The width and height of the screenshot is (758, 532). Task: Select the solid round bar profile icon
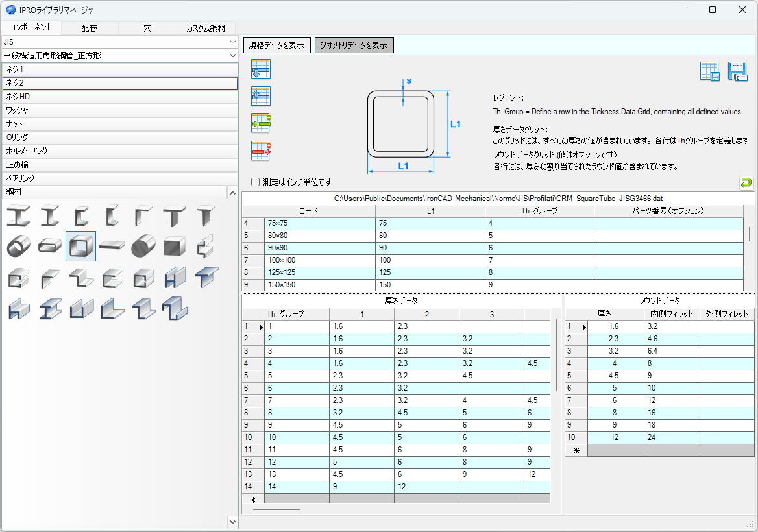(143, 246)
